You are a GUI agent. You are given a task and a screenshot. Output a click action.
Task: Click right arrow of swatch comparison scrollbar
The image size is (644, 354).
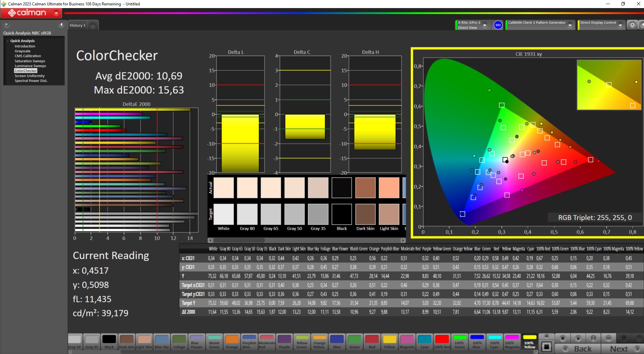403,240
